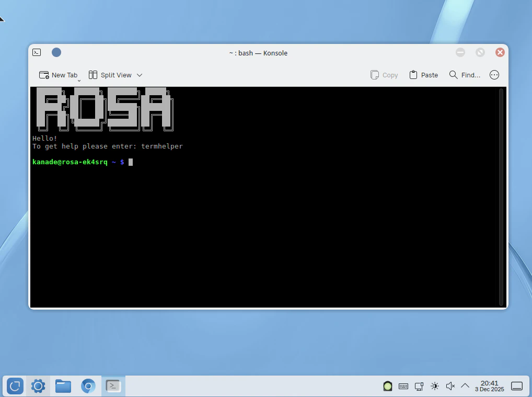Click the ROSA ASCII art banner
532x397 pixels.
point(105,109)
